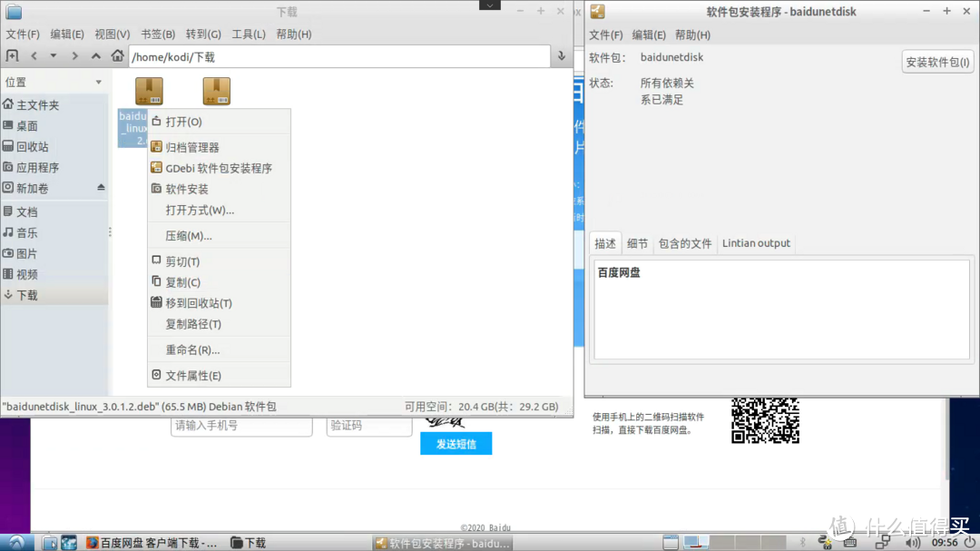Switch to the Lintian output tab
The image size is (980, 551).
tap(756, 243)
